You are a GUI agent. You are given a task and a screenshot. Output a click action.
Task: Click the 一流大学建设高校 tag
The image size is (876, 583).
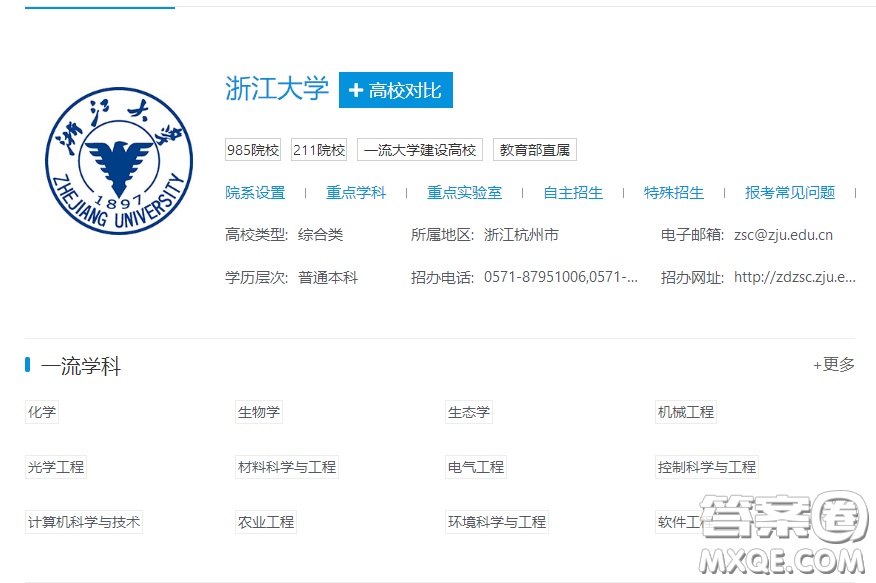(420, 150)
